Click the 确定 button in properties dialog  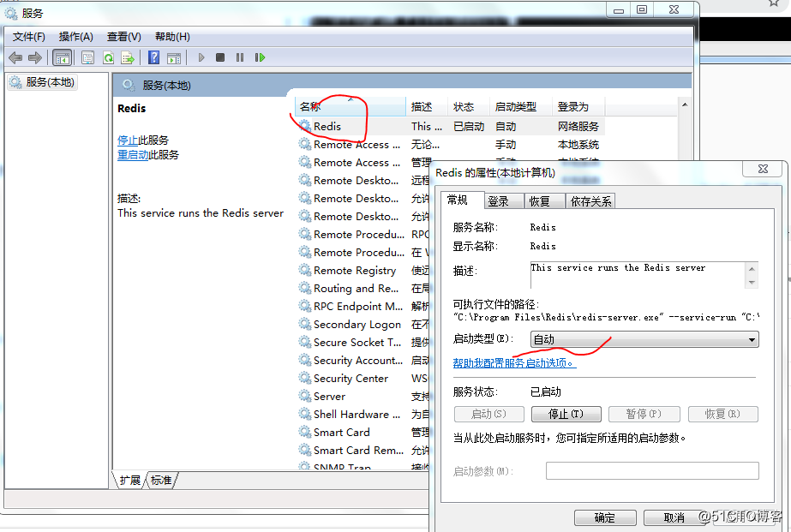tap(605, 517)
